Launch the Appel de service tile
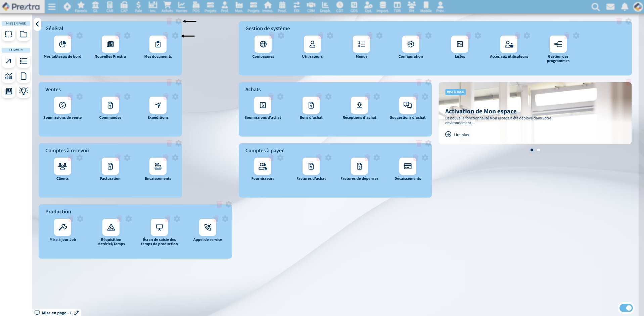This screenshot has height=316, width=644. click(208, 227)
